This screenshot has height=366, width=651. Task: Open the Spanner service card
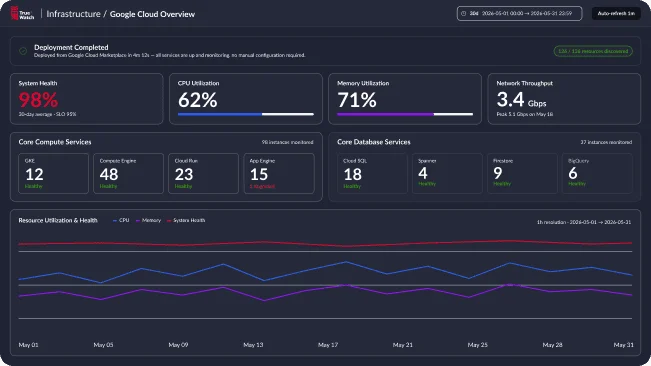pyautogui.click(x=447, y=173)
